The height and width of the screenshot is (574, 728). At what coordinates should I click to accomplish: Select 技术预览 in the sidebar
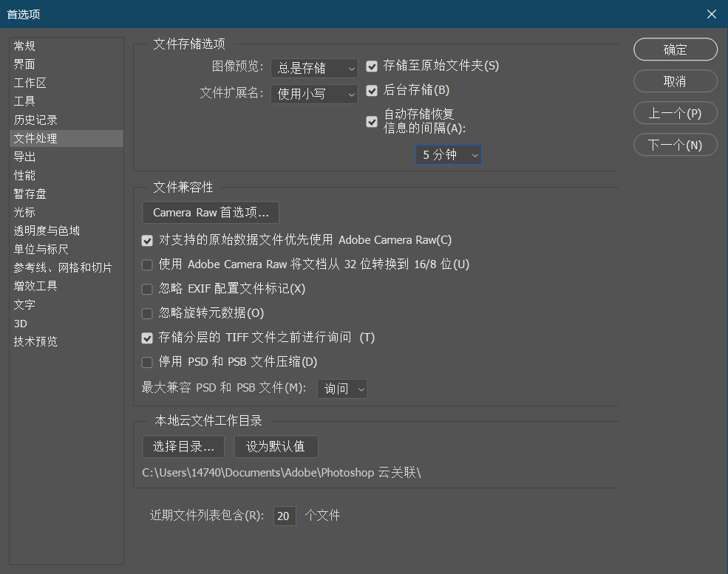[67, 341]
